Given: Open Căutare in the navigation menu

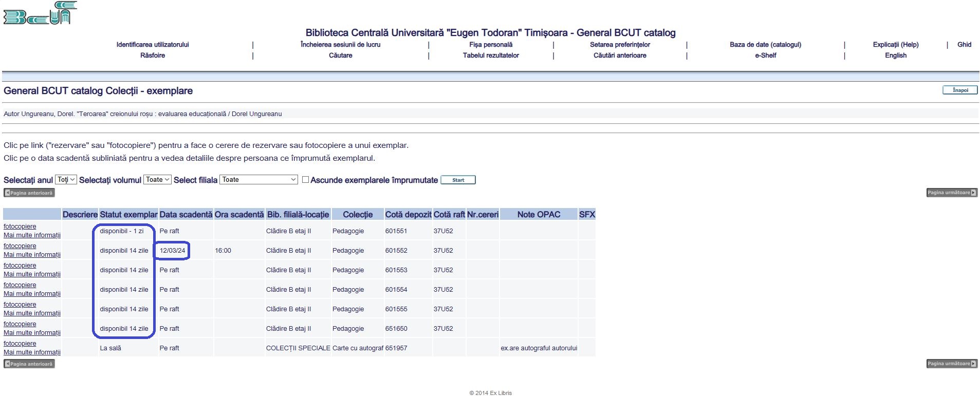Looking at the screenshot, I should coord(340,55).
